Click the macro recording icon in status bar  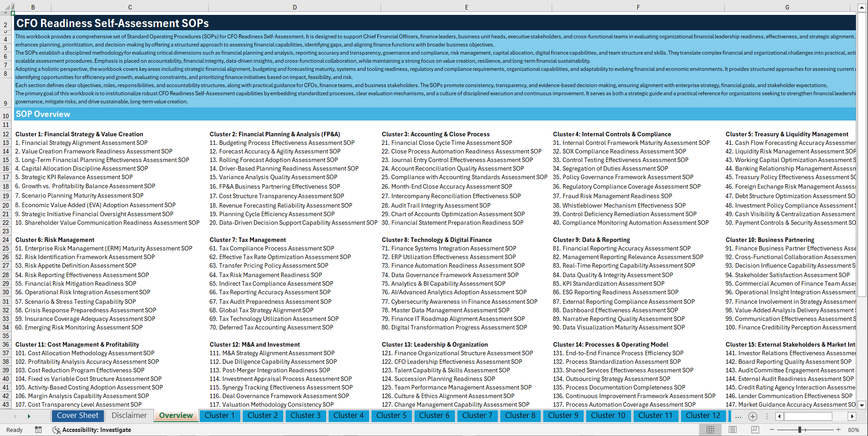(x=38, y=430)
